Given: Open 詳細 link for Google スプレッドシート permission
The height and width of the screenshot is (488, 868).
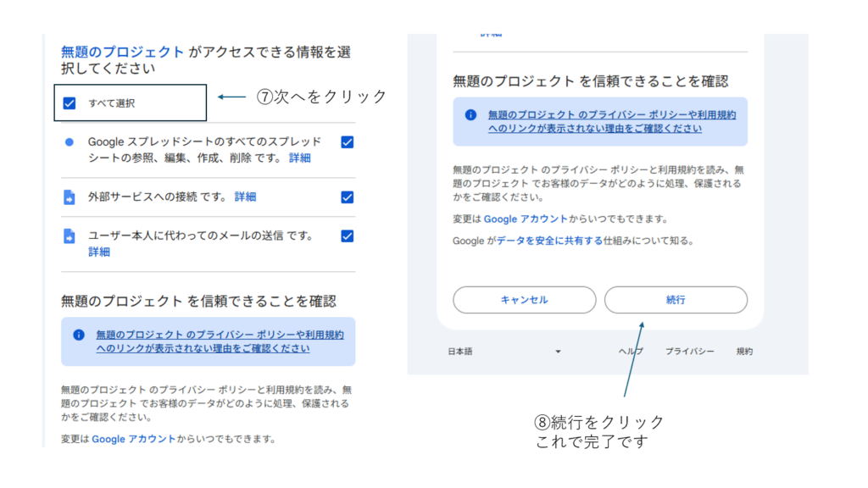Looking at the screenshot, I should click(299, 158).
